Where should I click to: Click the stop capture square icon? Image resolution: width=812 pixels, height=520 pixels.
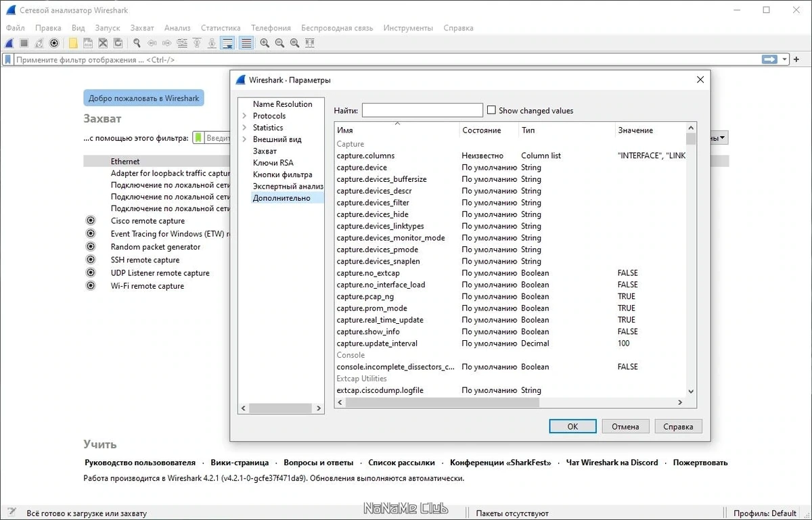click(24, 43)
